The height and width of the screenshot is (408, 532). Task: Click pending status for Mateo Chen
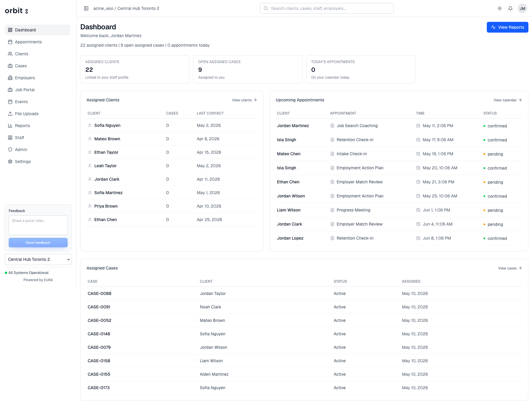point(495,154)
